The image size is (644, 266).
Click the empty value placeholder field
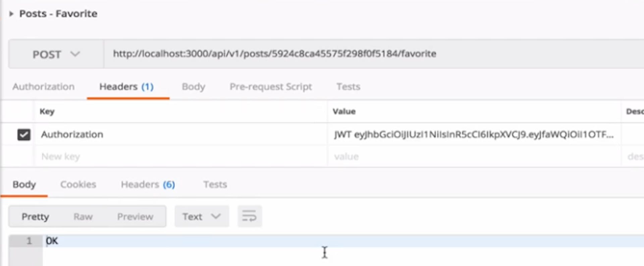(x=474, y=156)
